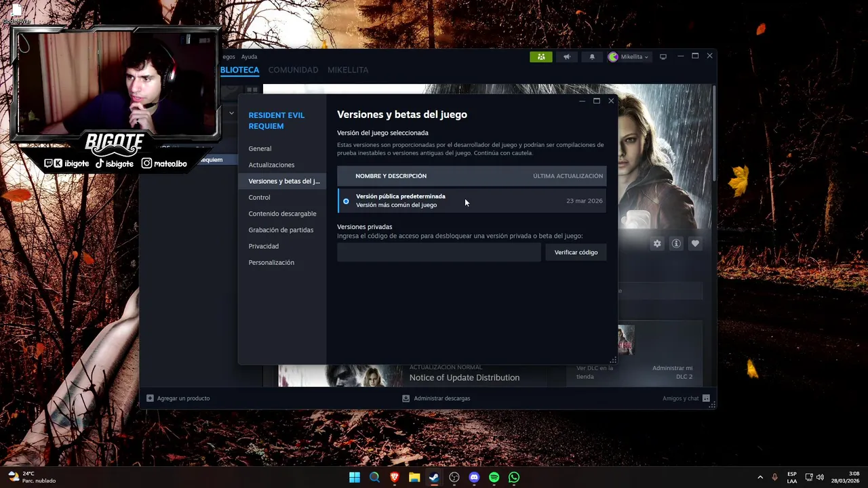Click the Steam taskbar icon
Screen dimensions: 868x488
click(434, 477)
